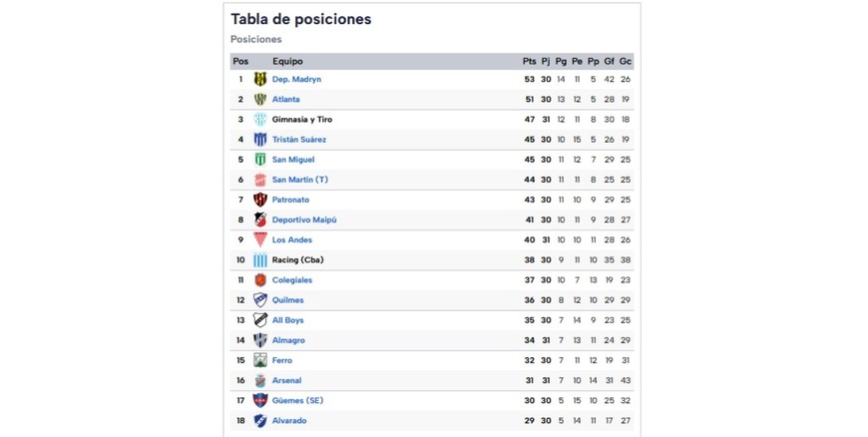
Task: Open the Arsenal team link
Action: [x=286, y=380]
